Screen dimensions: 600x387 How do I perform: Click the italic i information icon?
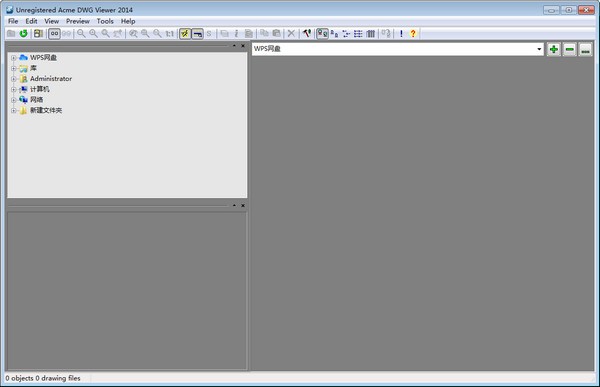coord(236,34)
